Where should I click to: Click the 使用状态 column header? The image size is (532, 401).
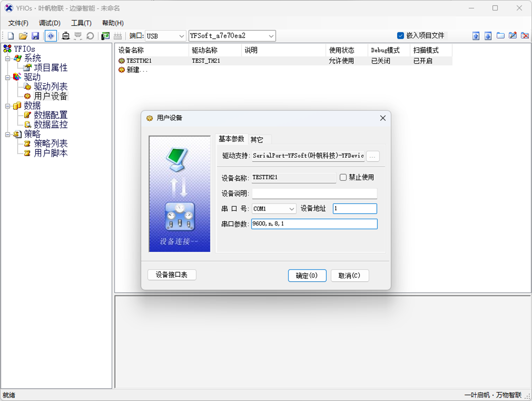coord(347,50)
